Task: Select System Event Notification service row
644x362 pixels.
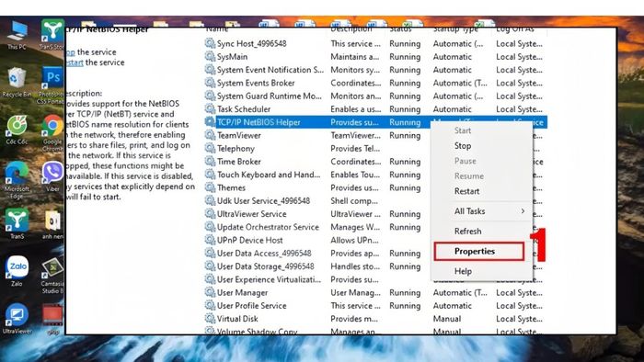Action: coord(375,70)
